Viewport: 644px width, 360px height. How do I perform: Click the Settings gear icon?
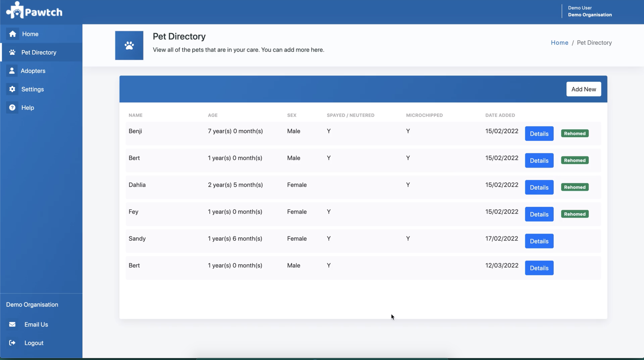12,89
